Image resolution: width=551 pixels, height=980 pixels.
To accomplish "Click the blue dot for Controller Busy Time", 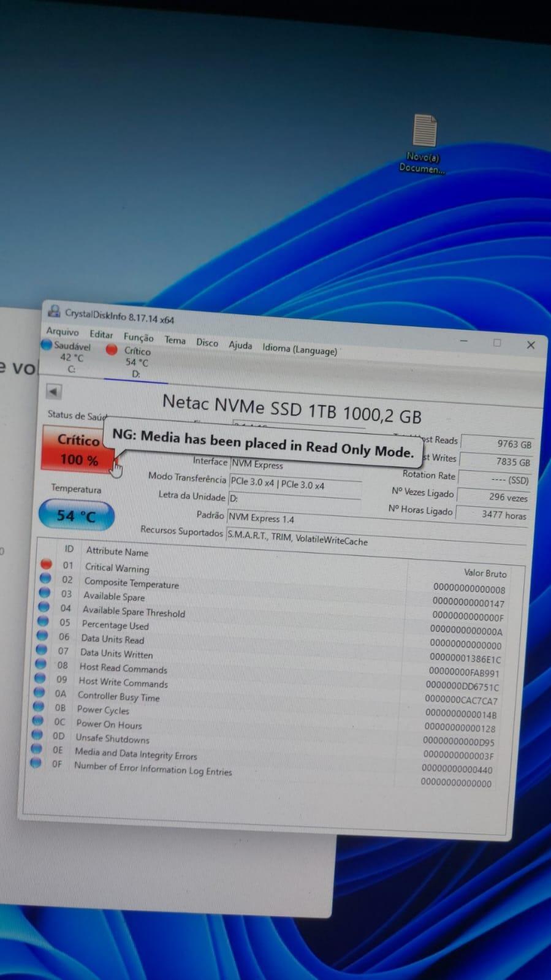I will click(x=39, y=692).
